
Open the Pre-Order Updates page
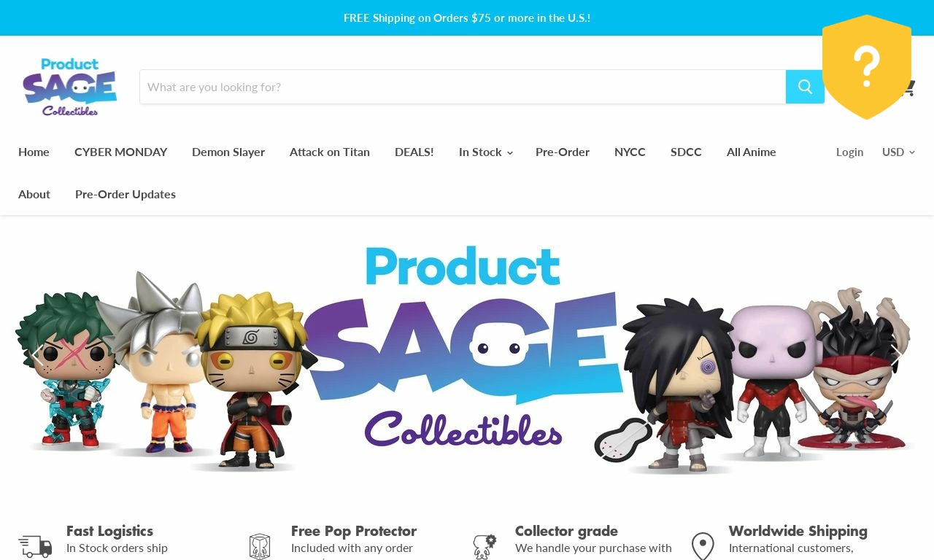(126, 194)
